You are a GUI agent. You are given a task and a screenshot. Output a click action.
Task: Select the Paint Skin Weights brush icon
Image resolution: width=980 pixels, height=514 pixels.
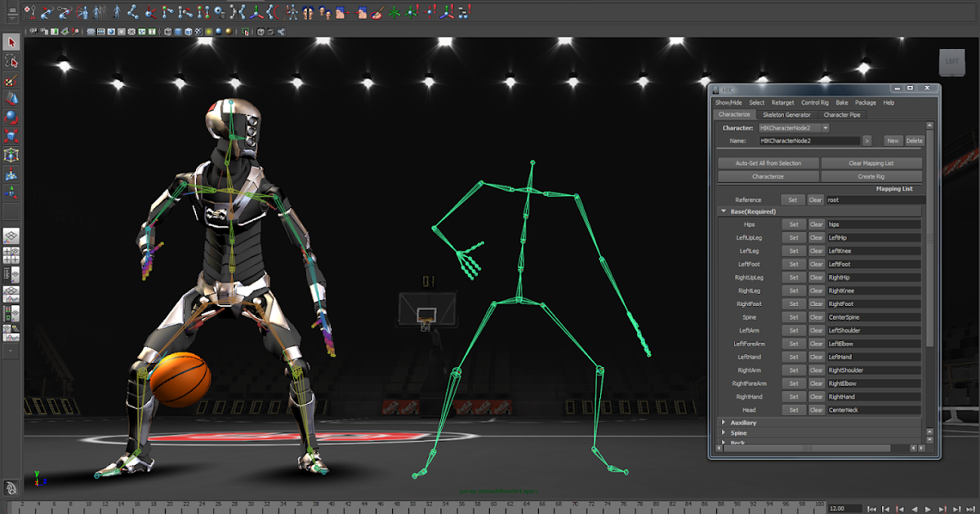click(x=377, y=11)
